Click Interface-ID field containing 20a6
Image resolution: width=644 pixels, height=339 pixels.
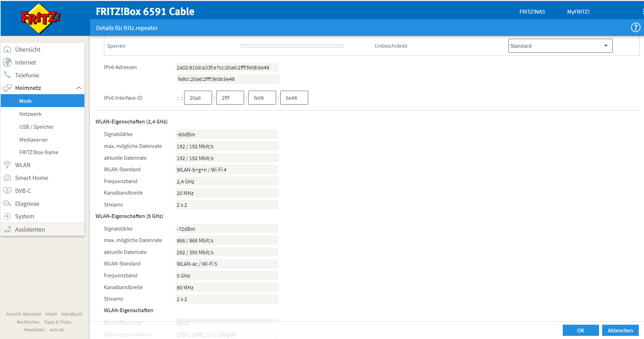tap(198, 98)
